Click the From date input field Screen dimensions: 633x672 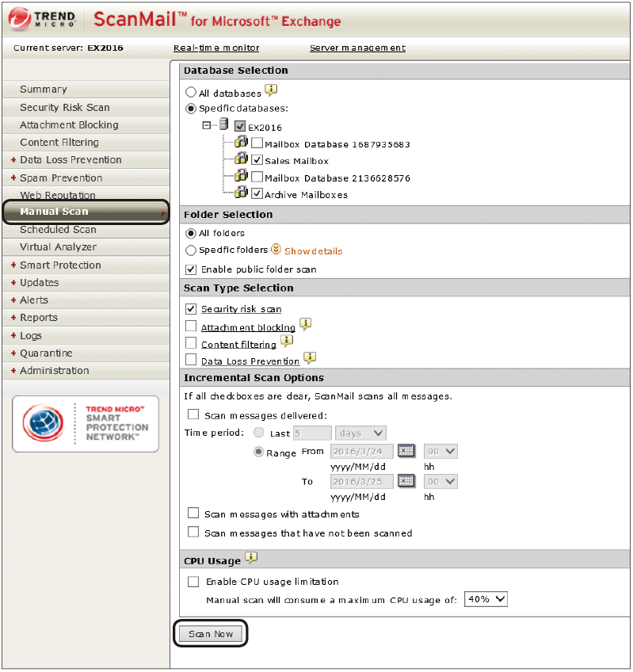(362, 451)
